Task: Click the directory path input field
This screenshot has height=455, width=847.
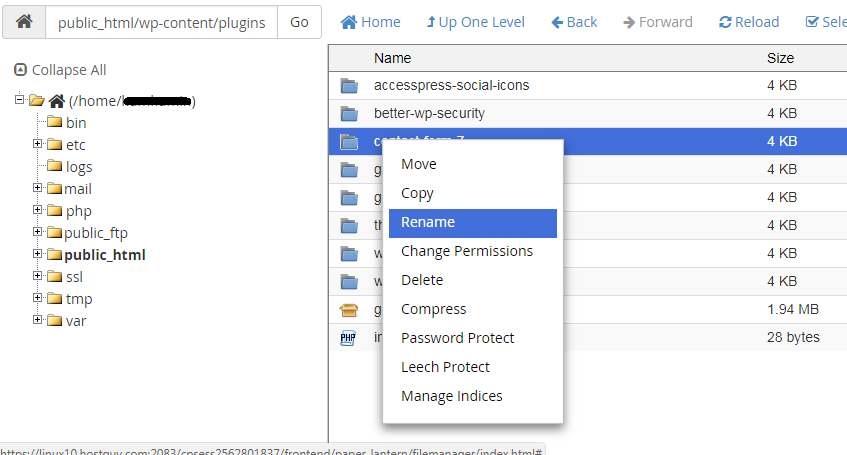Action: (x=161, y=22)
